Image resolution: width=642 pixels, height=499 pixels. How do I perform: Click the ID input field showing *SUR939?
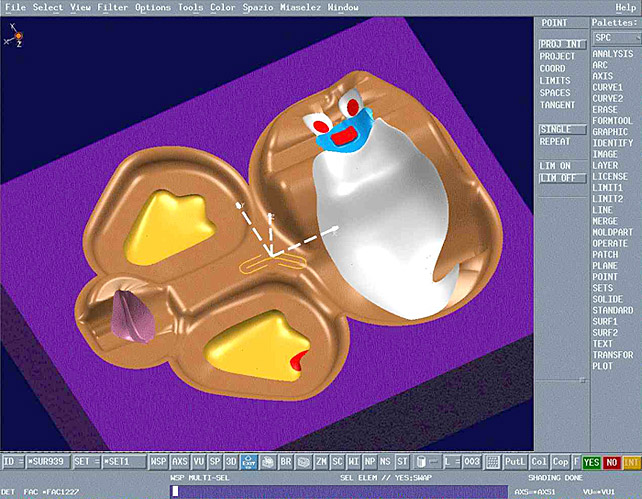pos(48,462)
